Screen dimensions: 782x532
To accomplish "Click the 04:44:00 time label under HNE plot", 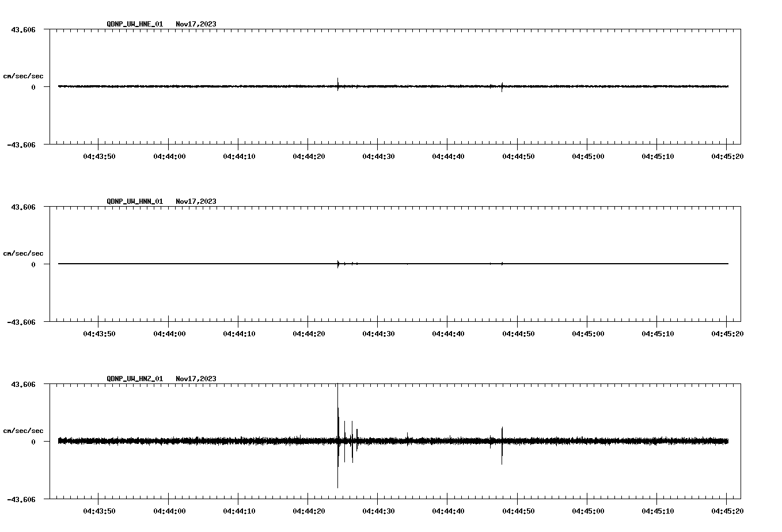I will (168, 156).
